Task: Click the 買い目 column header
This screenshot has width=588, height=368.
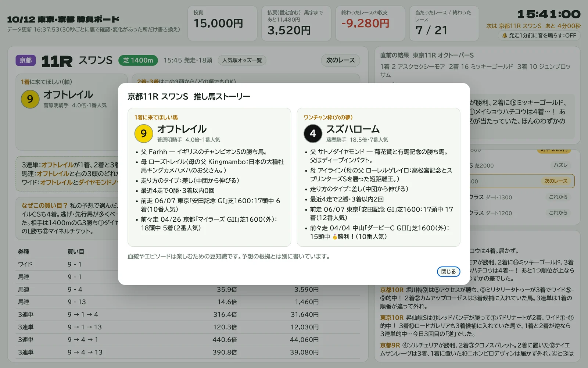Action: click(76, 252)
